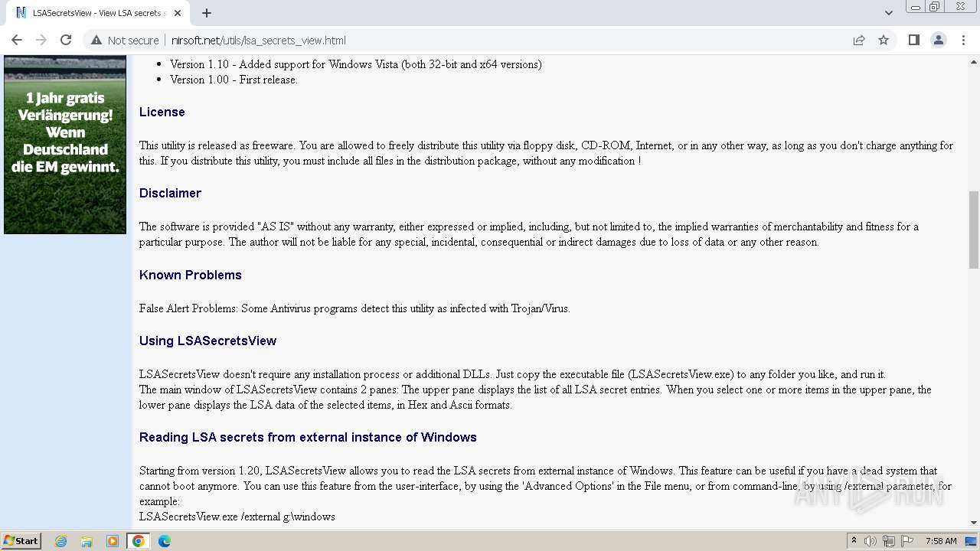980x551 pixels.
Task: Open Action Center flag icon
Action: pos(907,541)
